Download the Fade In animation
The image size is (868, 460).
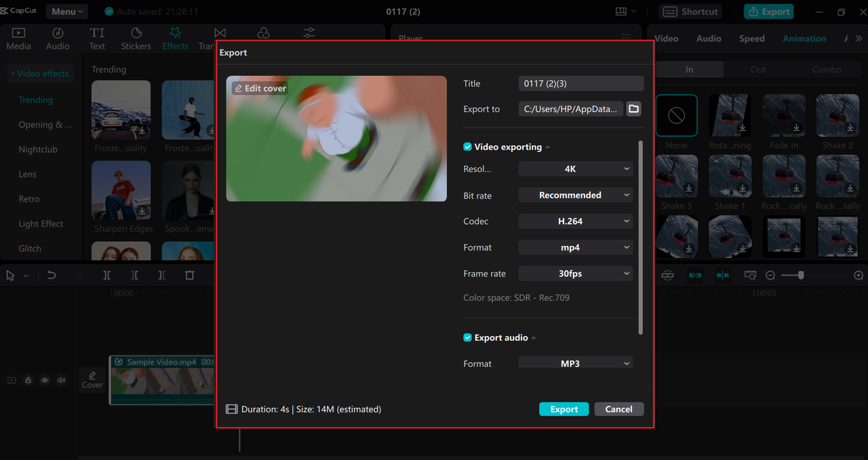point(796,127)
